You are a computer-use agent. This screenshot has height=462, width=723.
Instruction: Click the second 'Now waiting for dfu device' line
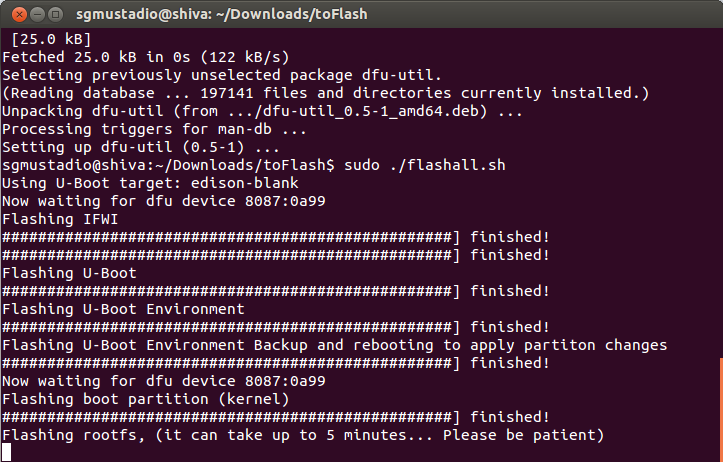[x=164, y=381]
